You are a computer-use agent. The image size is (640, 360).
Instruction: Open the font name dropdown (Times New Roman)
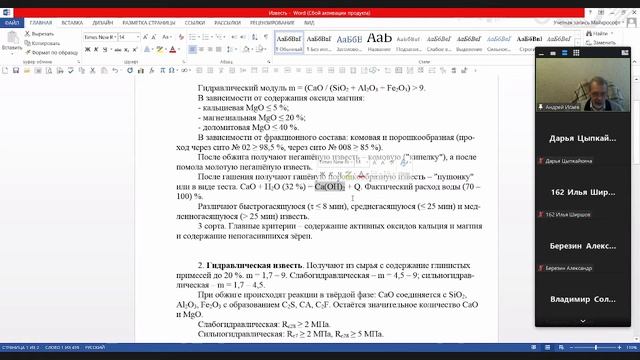click(116, 37)
